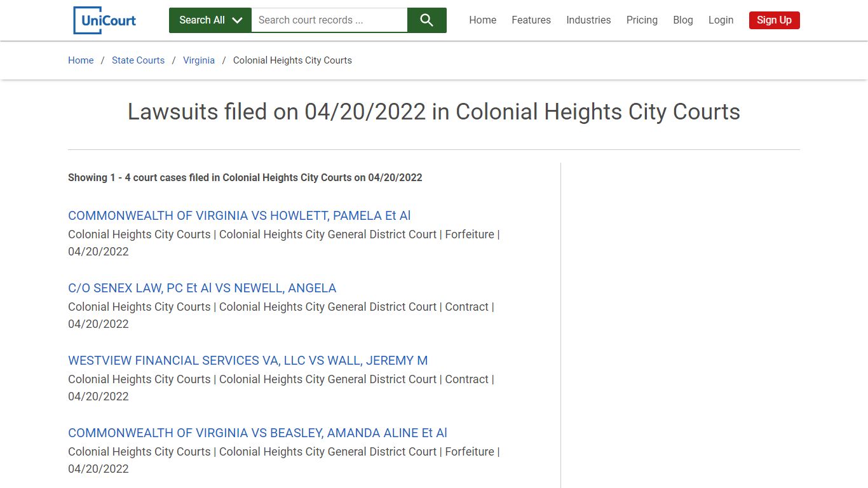Go to the Pricing page
Screen dimensions: 868x488
point(642,20)
